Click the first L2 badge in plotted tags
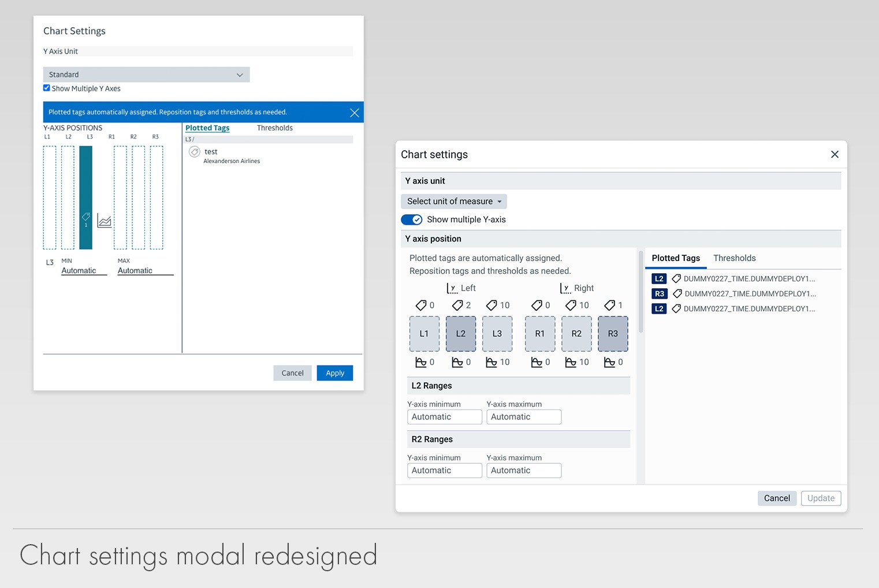This screenshot has height=588, width=879. [x=659, y=278]
